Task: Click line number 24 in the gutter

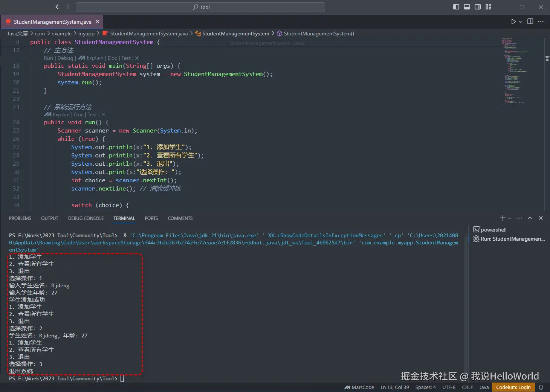Action: pyautogui.click(x=16, y=122)
